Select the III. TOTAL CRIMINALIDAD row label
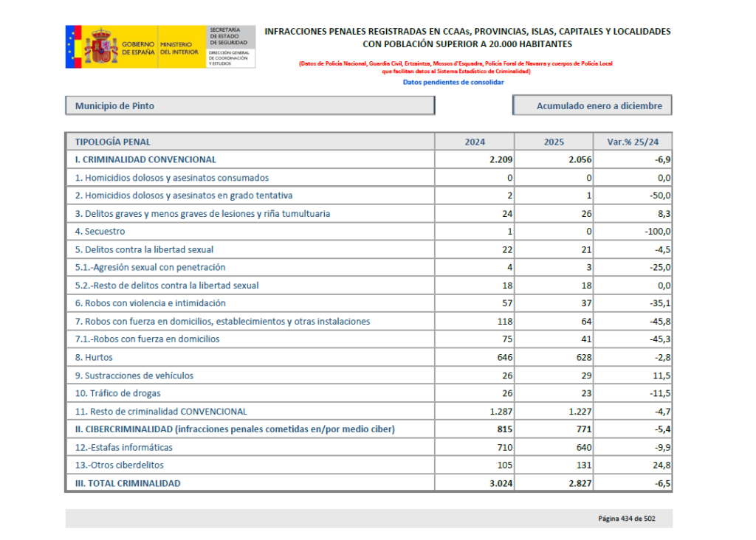The height and width of the screenshot is (540, 756). (x=128, y=483)
